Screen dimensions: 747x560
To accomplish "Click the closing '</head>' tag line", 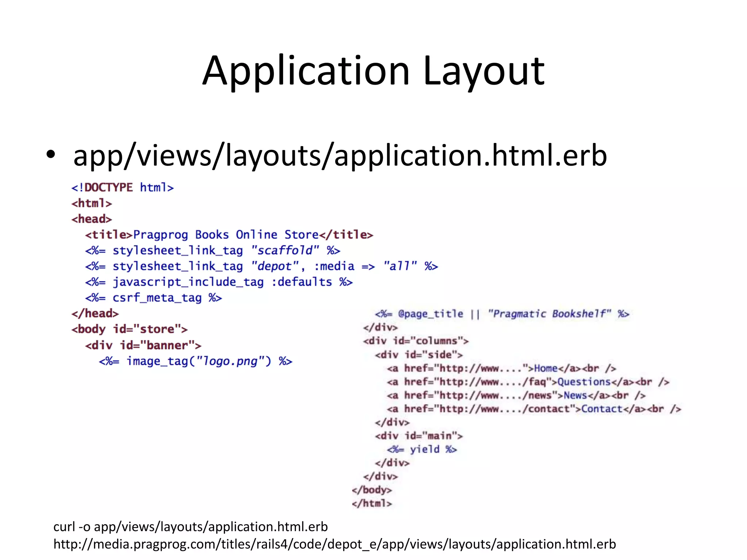I will 95,313.
